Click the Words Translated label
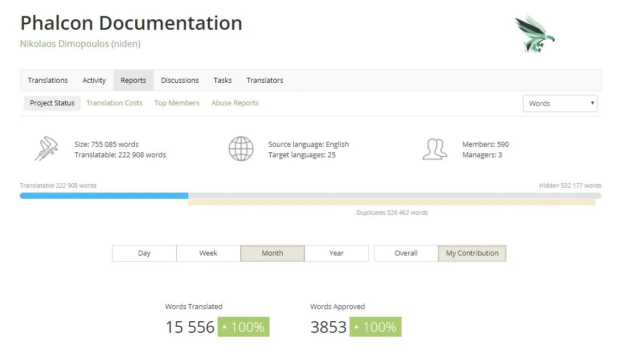The width and height of the screenshot is (644, 356). pos(193,307)
